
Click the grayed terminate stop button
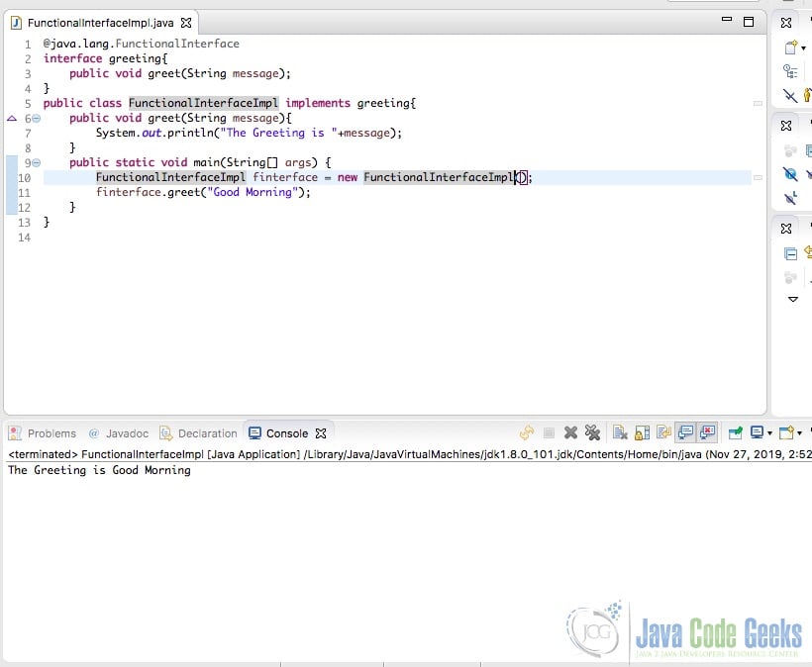coord(549,432)
